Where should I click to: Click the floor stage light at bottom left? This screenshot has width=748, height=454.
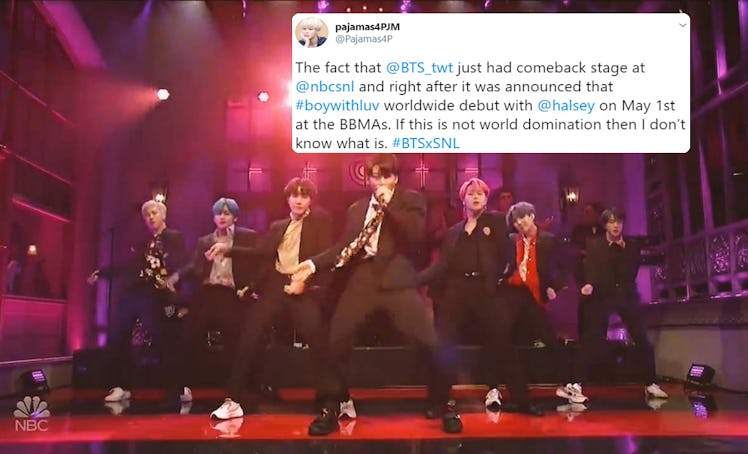click(x=36, y=380)
